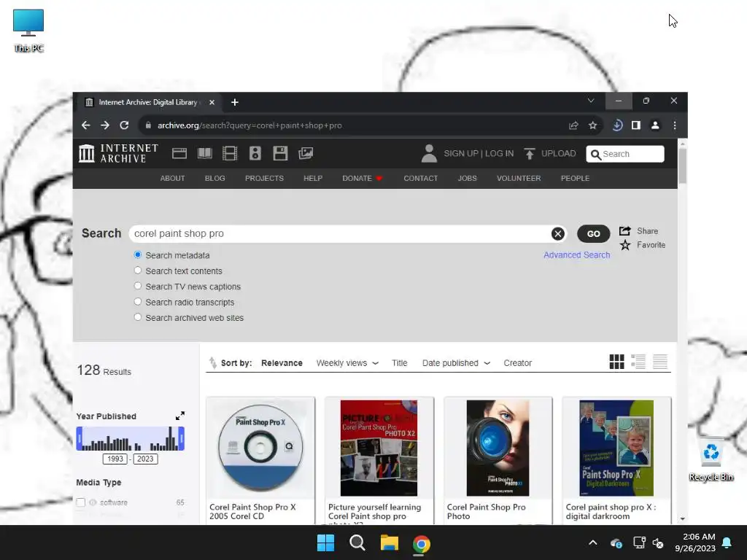Open the Advanced Search link
747x560 pixels.
tap(577, 254)
